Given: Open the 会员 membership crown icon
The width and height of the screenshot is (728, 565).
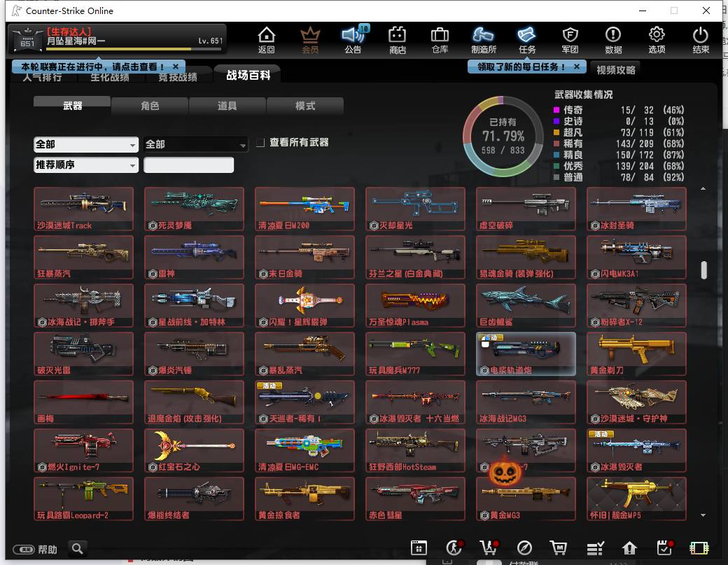Looking at the screenshot, I should 310,40.
